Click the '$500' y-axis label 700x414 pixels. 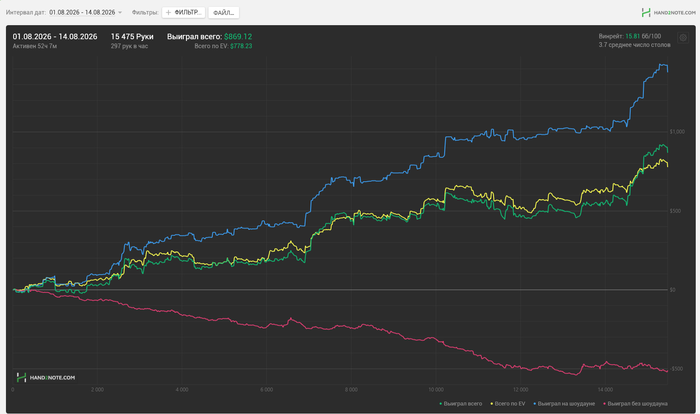pyautogui.click(x=675, y=211)
